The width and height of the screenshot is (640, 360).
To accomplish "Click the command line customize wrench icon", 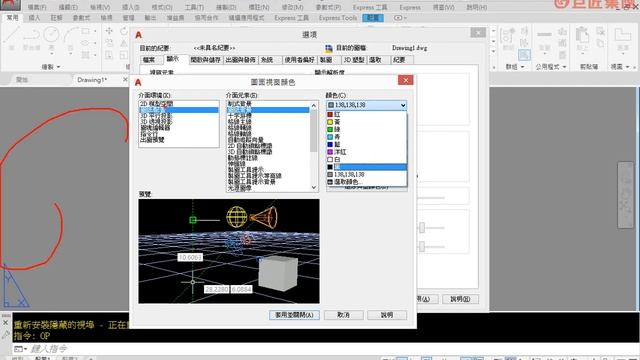I will [x=5, y=335].
